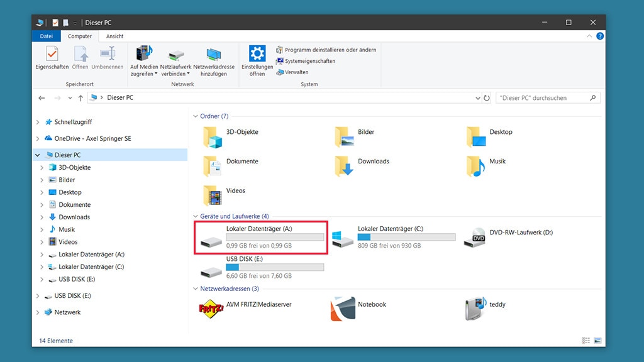Open the Datei menu
Image resolution: width=644 pixels, height=362 pixels.
46,36
